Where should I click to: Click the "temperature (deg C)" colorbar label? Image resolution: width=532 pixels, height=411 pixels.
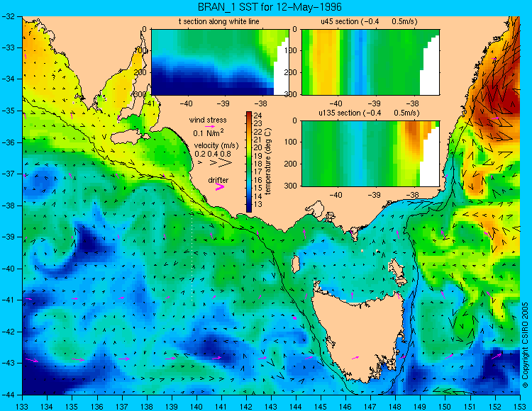click(x=267, y=162)
